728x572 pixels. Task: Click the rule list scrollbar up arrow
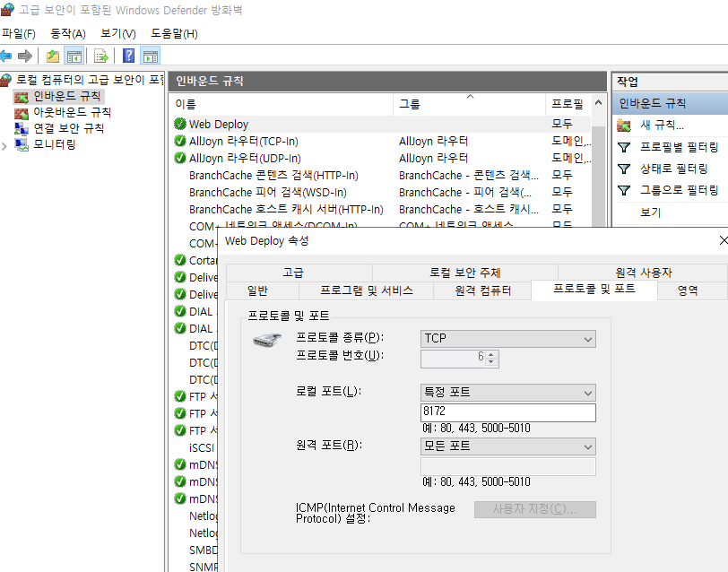(599, 103)
